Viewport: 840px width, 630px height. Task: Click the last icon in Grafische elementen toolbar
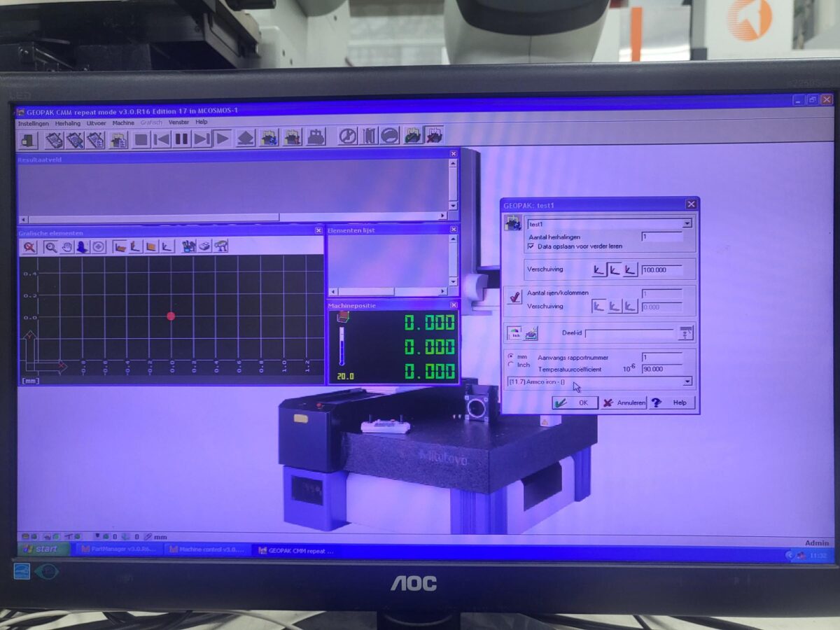pyautogui.click(x=221, y=246)
